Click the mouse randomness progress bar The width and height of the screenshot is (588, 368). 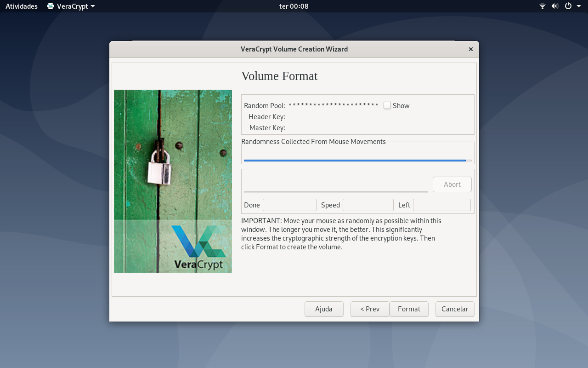point(358,161)
